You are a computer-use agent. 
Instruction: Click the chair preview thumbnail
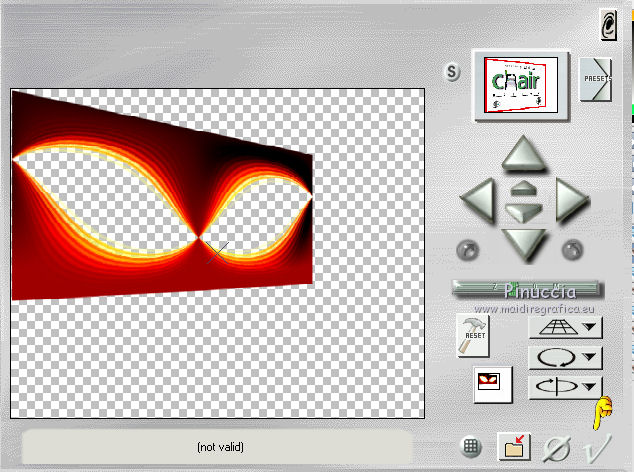click(x=521, y=85)
